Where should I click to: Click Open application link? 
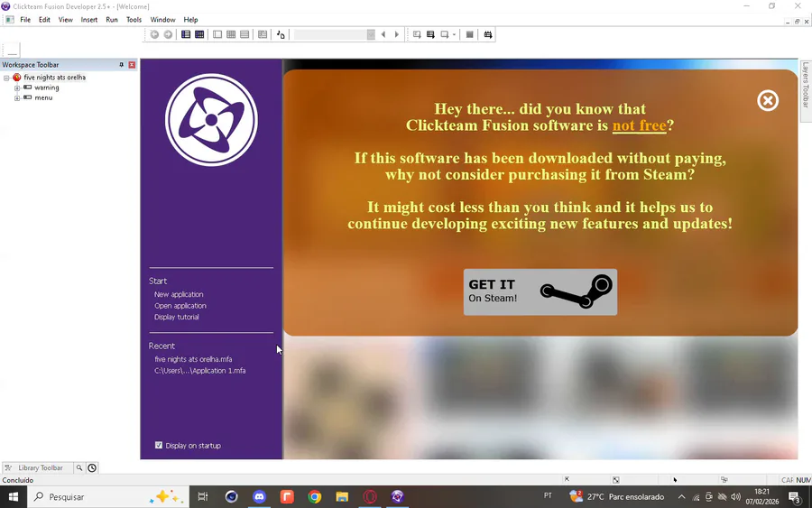point(180,306)
